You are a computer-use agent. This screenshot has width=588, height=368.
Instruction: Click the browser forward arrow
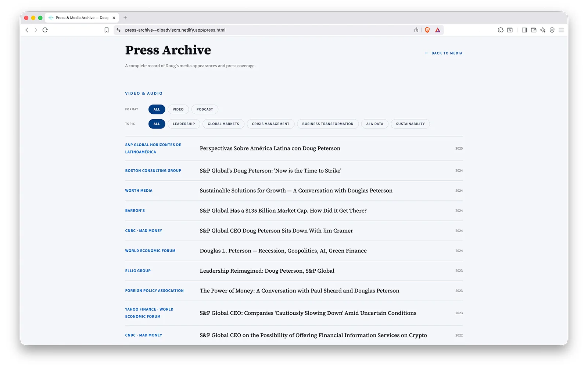point(36,30)
